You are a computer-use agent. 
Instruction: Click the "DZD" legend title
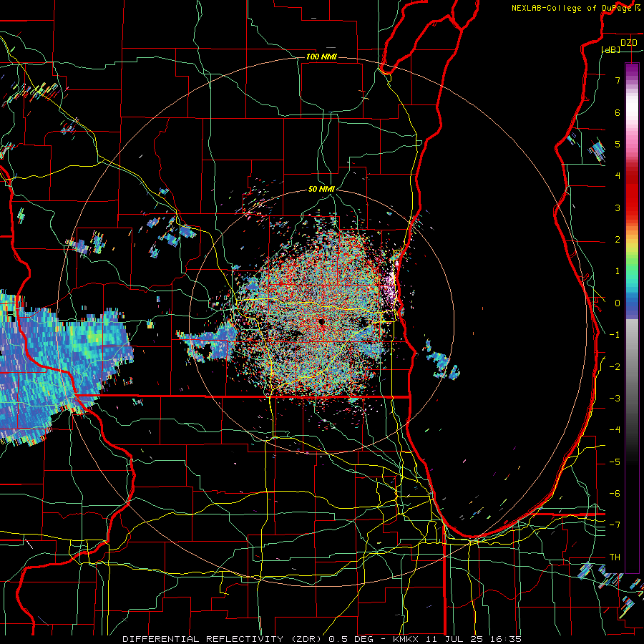[629, 43]
